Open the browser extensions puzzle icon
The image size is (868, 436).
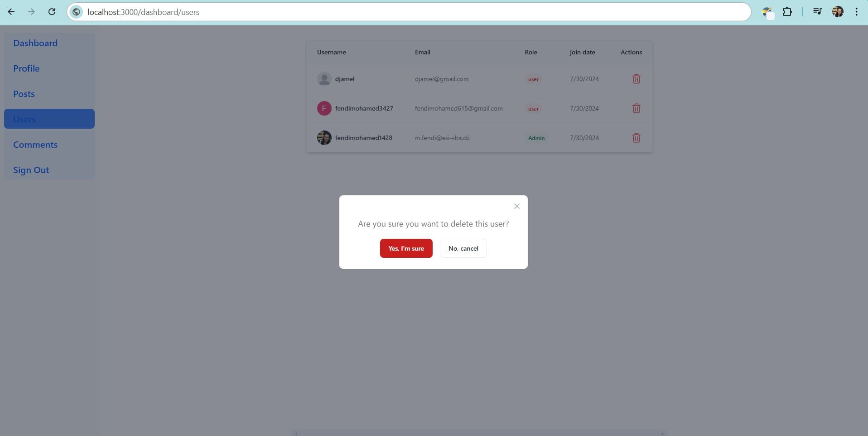pos(787,12)
